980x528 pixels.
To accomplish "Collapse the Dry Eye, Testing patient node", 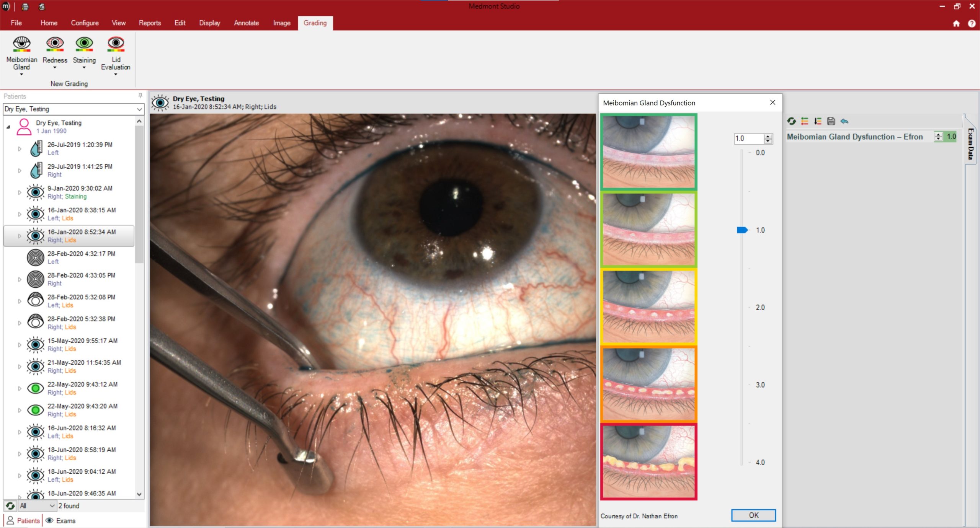I will 8,127.
